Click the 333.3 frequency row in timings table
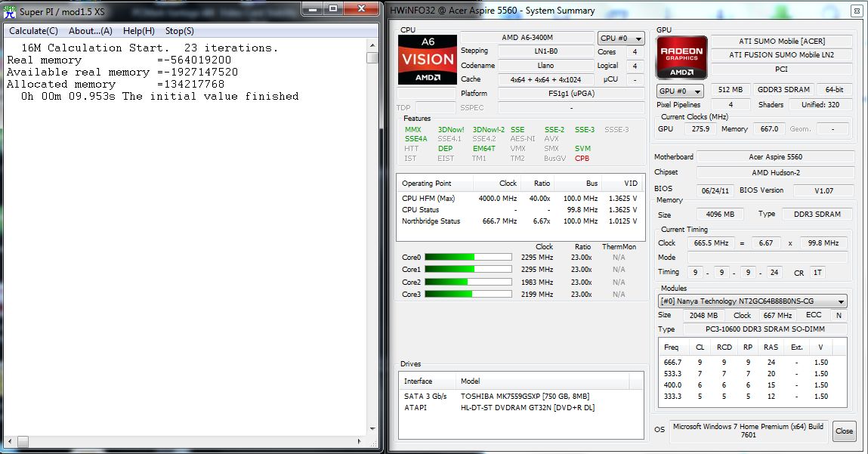Viewport: 868px width, 454px height. pos(752,397)
